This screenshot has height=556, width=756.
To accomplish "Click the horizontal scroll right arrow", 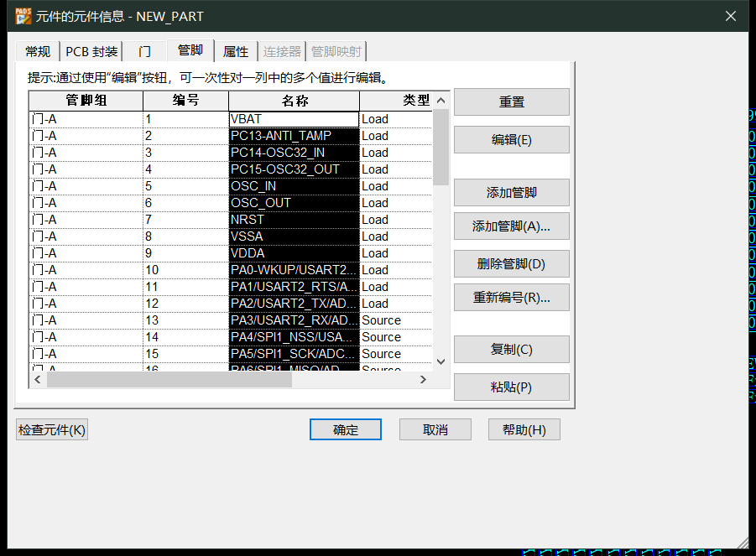I will 424,380.
